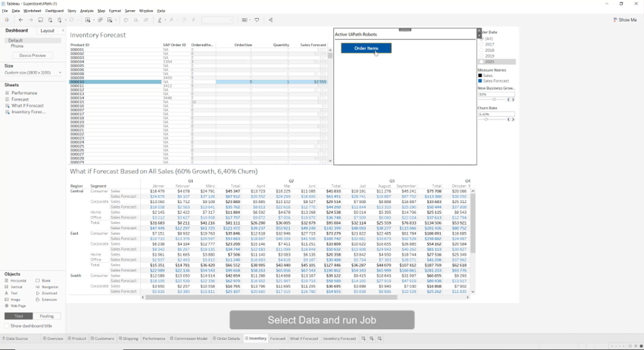Click the Share workbook toolbar icon
The height and width of the screenshot is (350, 644).
[270, 19]
